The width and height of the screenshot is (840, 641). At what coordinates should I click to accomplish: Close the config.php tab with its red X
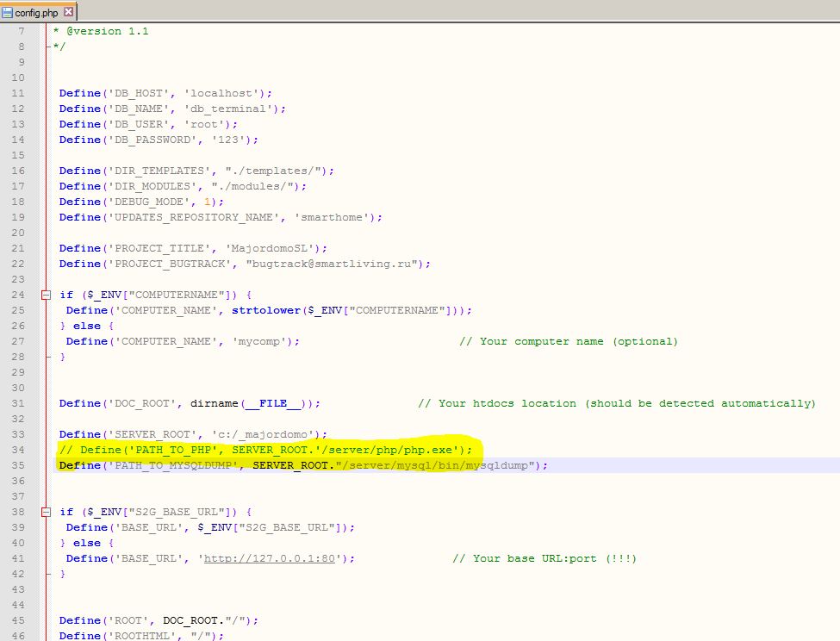(x=68, y=12)
